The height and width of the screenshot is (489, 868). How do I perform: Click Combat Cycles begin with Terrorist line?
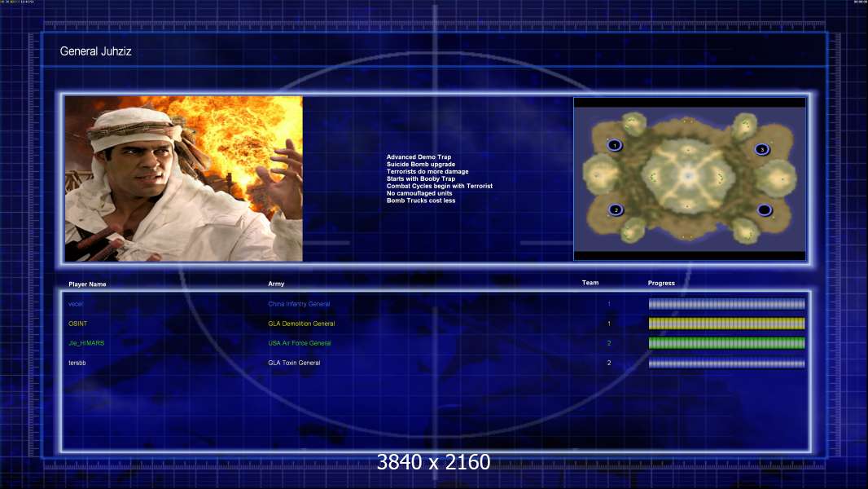click(440, 186)
